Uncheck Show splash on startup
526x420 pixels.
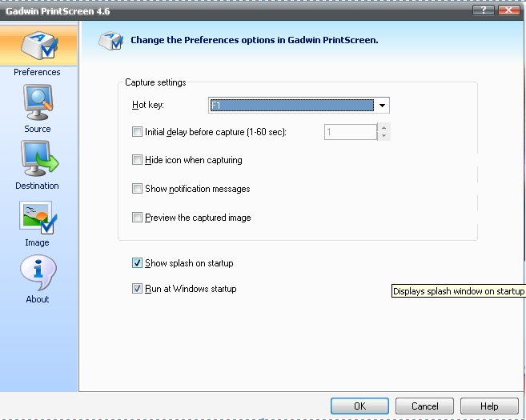pyautogui.click(x=137, y=262)
